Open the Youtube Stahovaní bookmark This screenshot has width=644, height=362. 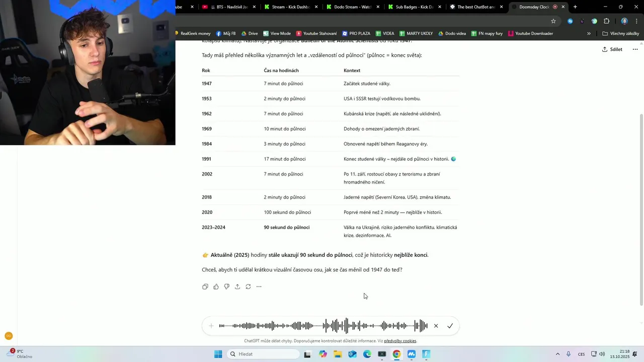316,34
